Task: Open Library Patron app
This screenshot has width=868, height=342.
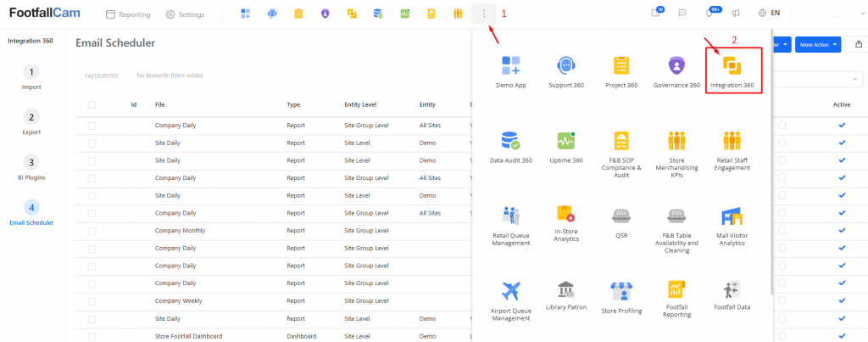Action: tap(565, 295)
